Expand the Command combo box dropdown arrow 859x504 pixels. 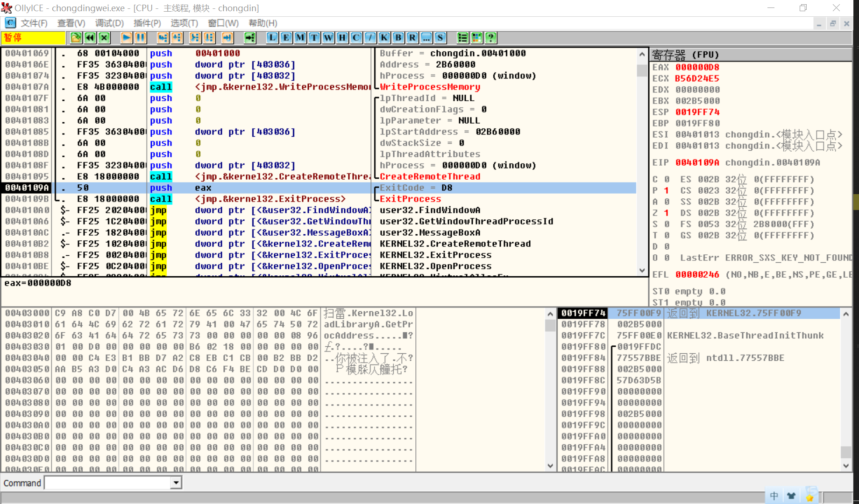(176, 483)
